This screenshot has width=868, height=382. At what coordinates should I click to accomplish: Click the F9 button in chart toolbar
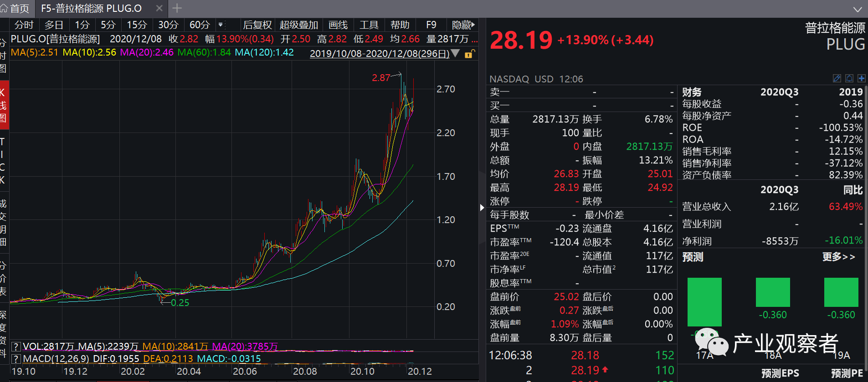431,25
